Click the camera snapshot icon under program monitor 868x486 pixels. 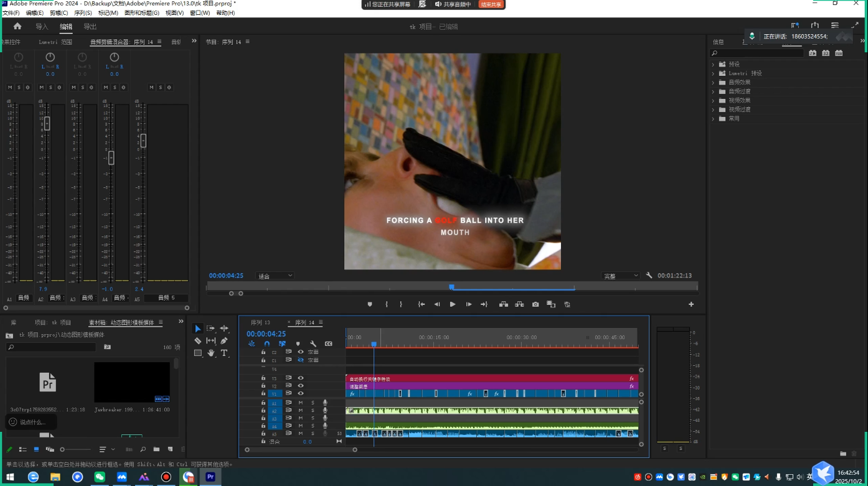coord(535,304)
